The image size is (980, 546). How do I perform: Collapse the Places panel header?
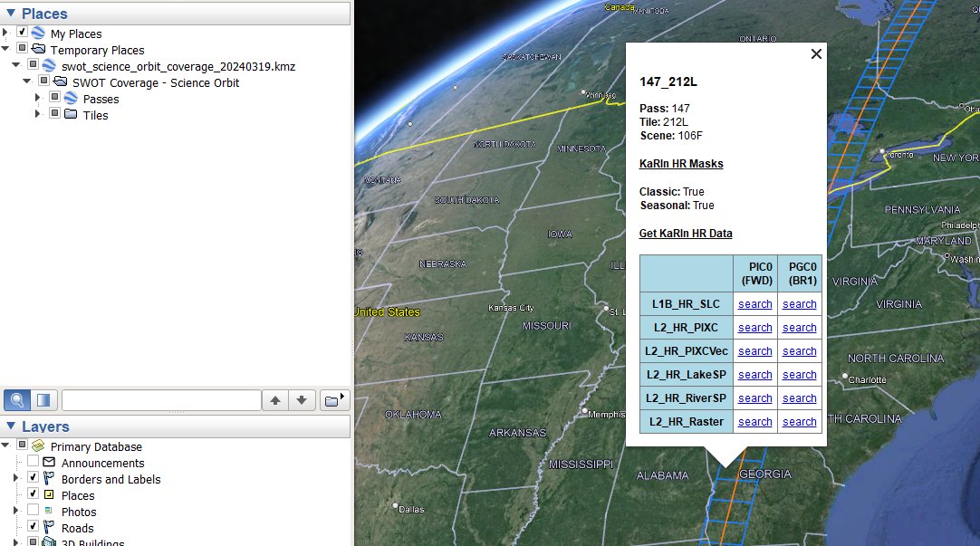[x=12, y=13]
